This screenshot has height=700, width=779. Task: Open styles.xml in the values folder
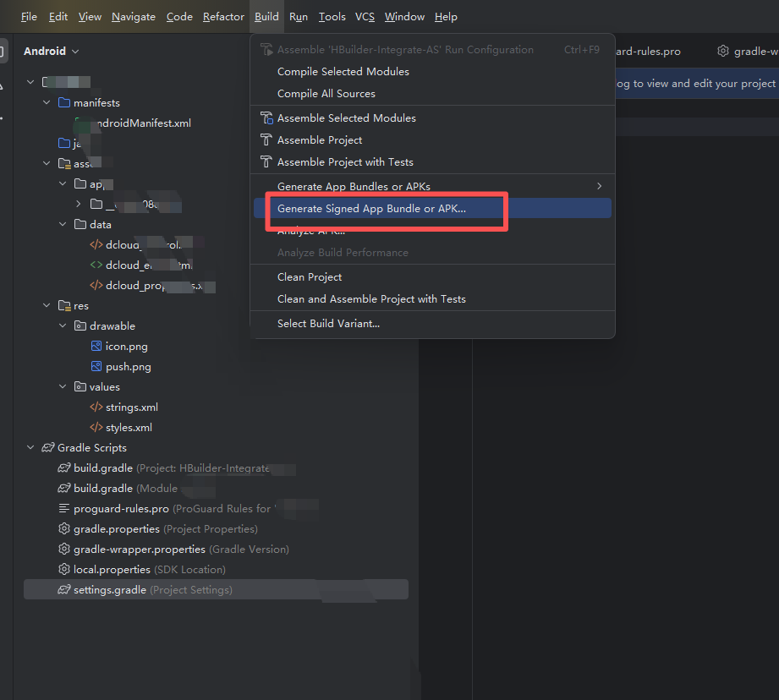(129, 428)
